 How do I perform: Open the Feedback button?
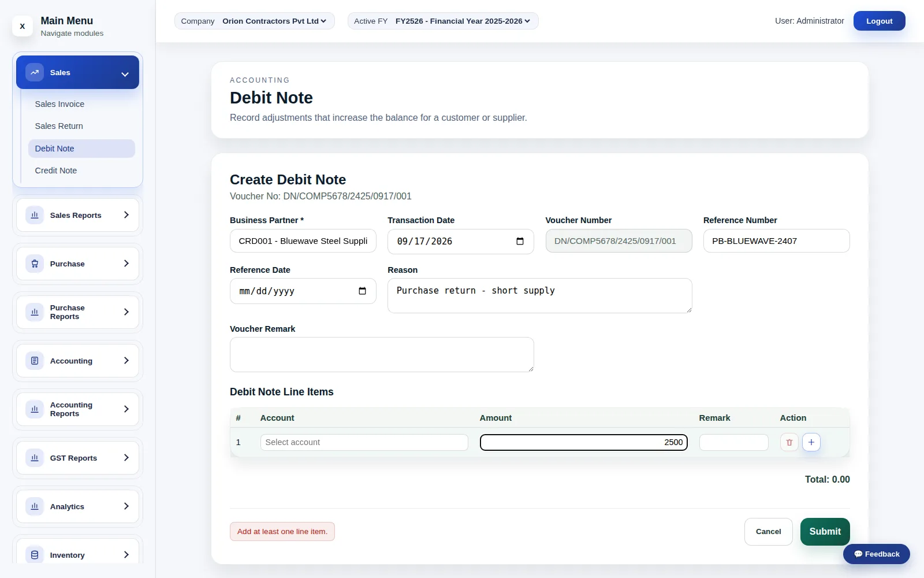(x=876, y=554)
